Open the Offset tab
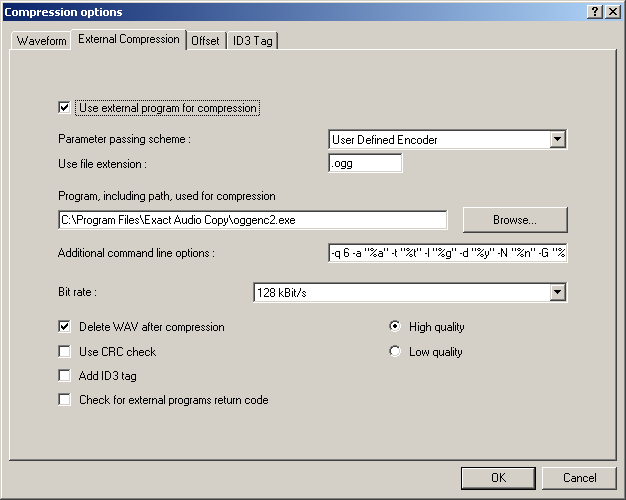The width and height of the screenshot is (626, 500). pos(205,41)
